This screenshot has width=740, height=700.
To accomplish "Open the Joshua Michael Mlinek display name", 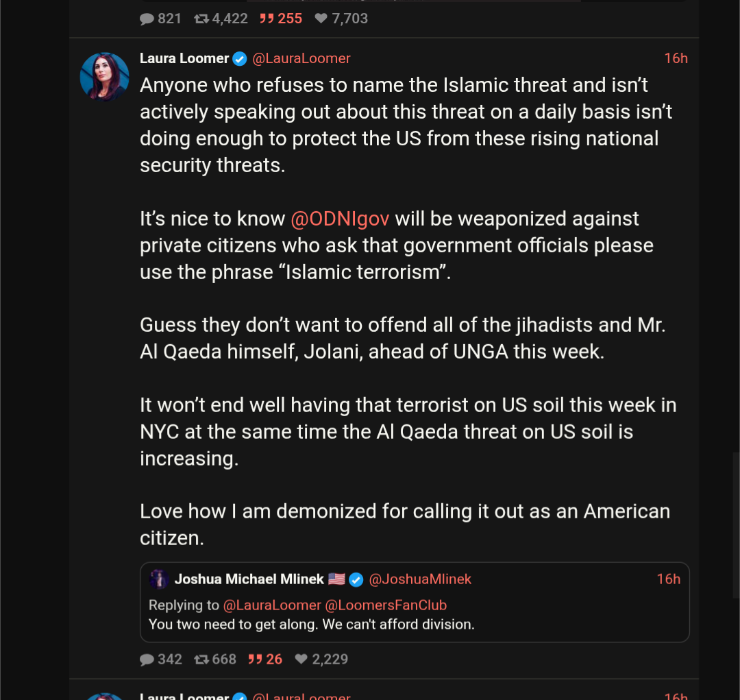I will click(249, 579).
